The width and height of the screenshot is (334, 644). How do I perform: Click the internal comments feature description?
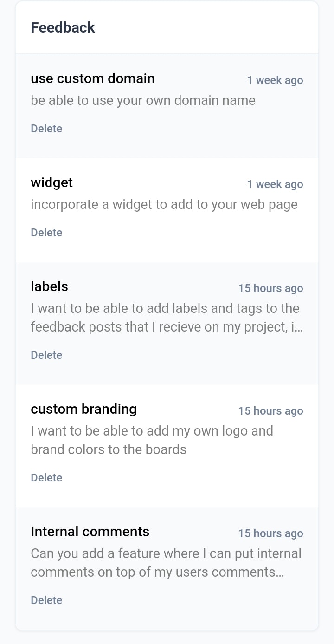point(166,563)
